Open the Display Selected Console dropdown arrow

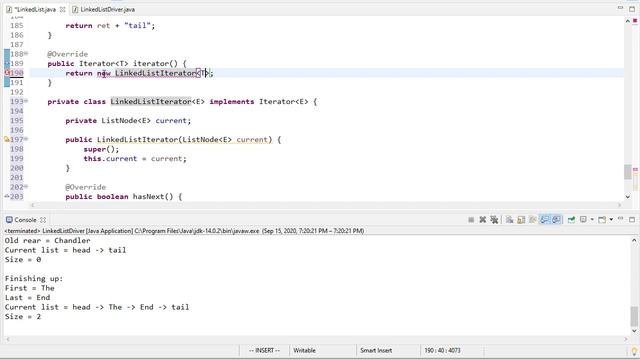pyautogui.click(x=592, y=220)
